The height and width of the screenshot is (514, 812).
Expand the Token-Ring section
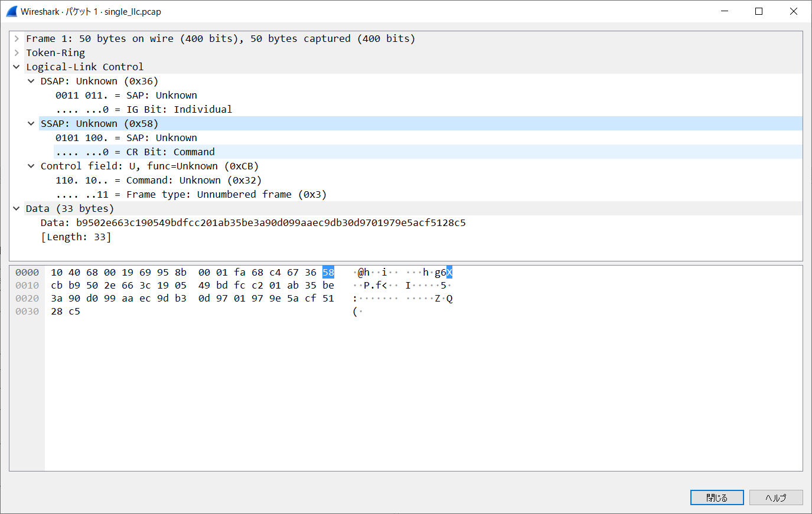(17, 53)
